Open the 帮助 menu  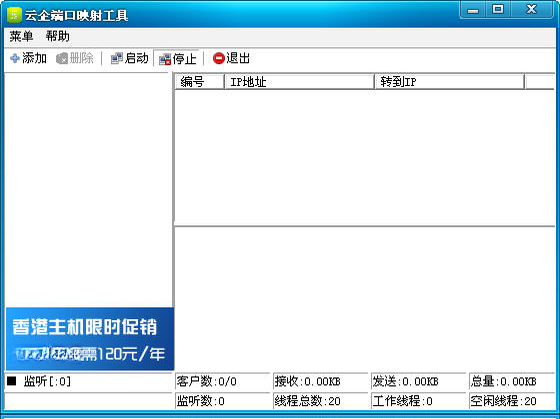point(58,36)
